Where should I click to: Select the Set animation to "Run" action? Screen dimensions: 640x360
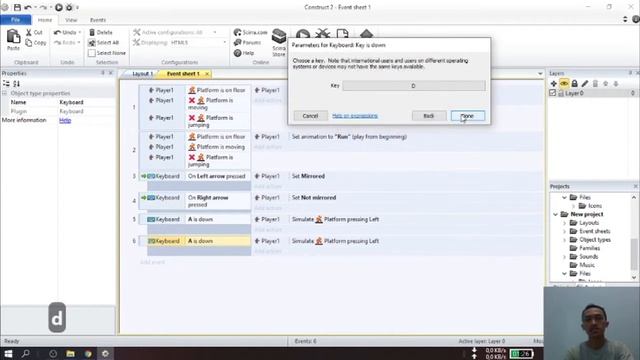pyautogui.click(x=349, y=137)
